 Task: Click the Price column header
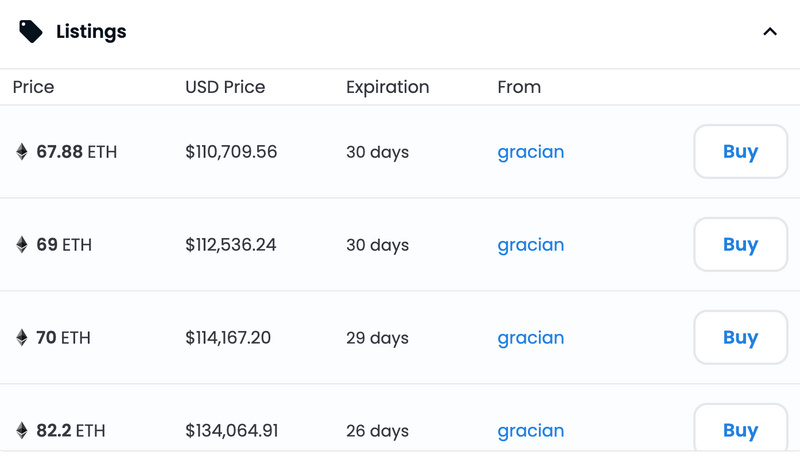[33, 87]
